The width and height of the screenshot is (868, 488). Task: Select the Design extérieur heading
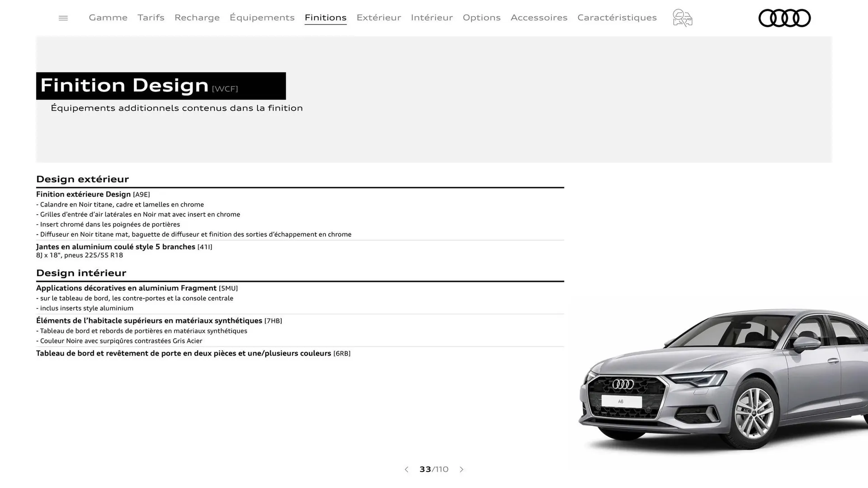pyautogui.click(x=83, y=179)
